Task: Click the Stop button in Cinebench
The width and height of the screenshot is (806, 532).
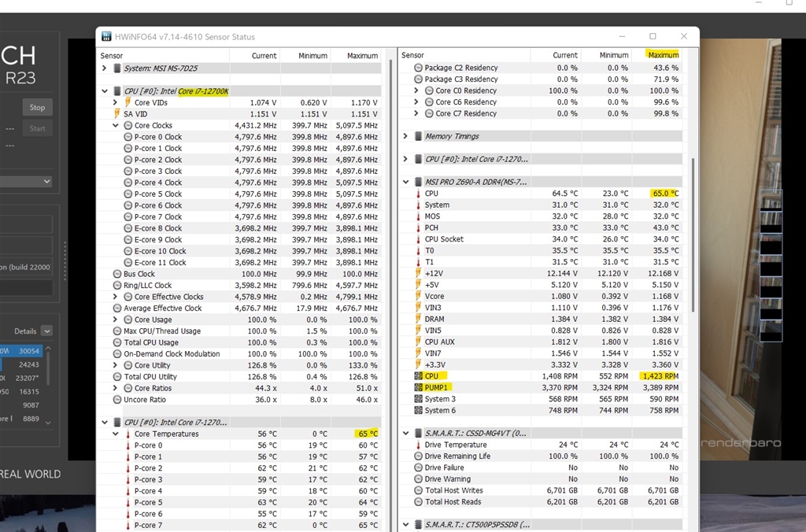Action: (x=37, y=108)
